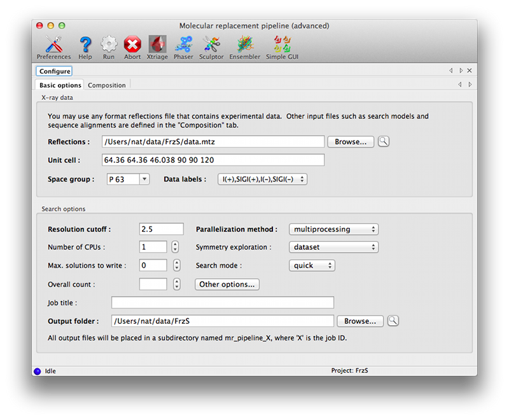Open Symmetry exploration dropdown
This screenshot has height=420, width=509.
[333, 247]
